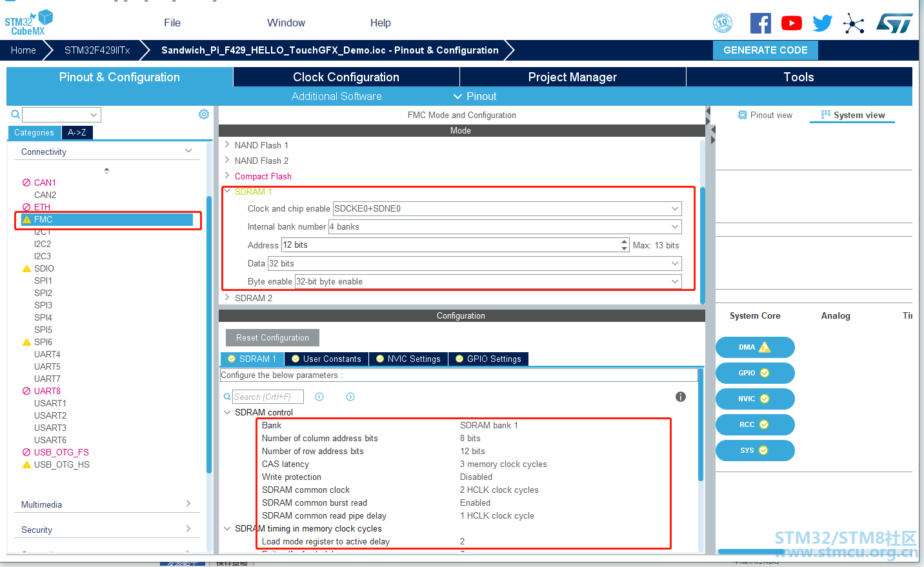
Task: Click the CAN1 conflict status icon
Action: point(26,183)
